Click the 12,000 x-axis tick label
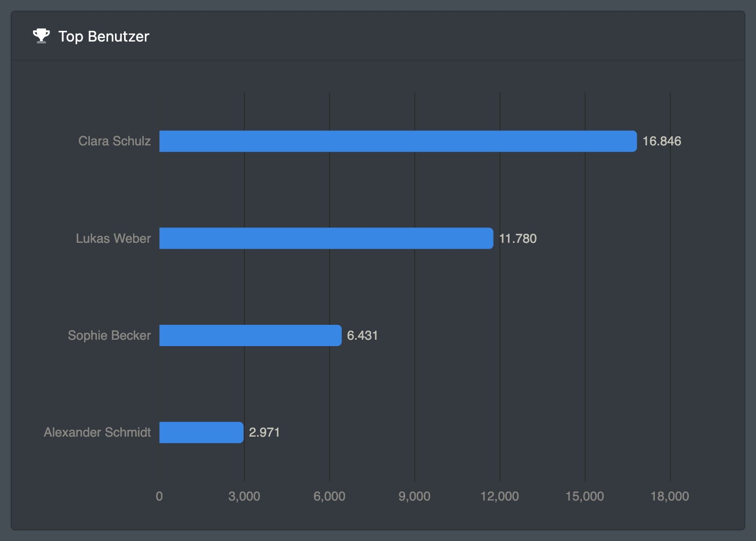The height and width of the screenshot is (541, 756). tap(500, 496)
